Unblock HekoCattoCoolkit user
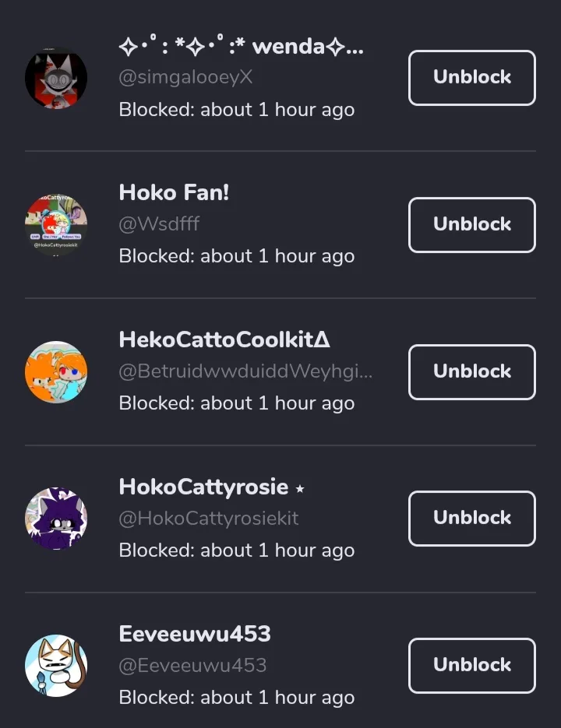Viewport: 561px width, 728px height. [471, 372]
